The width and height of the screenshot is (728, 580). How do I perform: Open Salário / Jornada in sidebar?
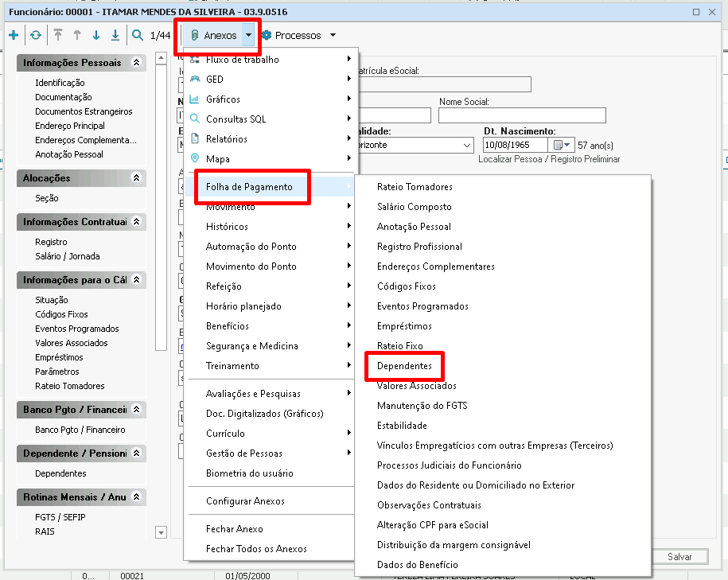tap(68, 256)
